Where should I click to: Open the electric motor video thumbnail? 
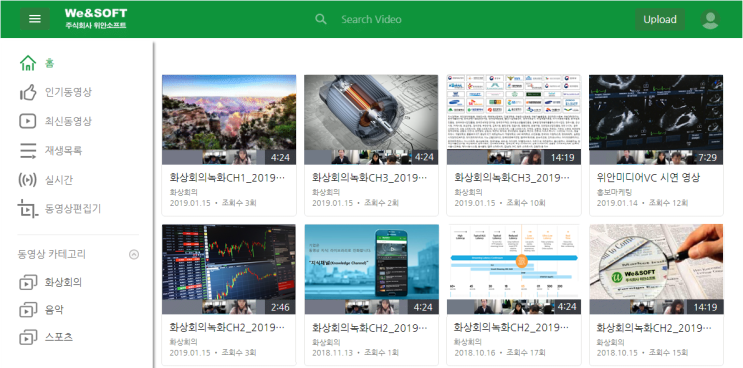pos(371,119)
